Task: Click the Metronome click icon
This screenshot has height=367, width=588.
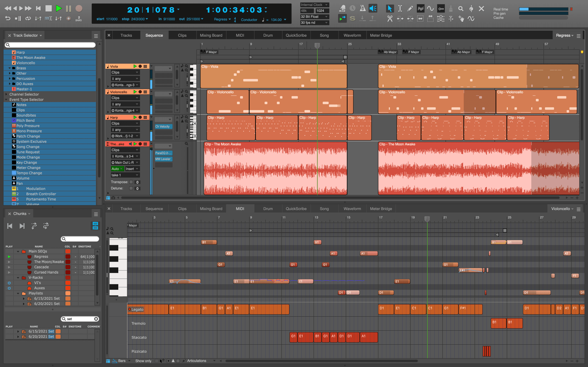Action: pyautogui.click(x=362, y=7)
